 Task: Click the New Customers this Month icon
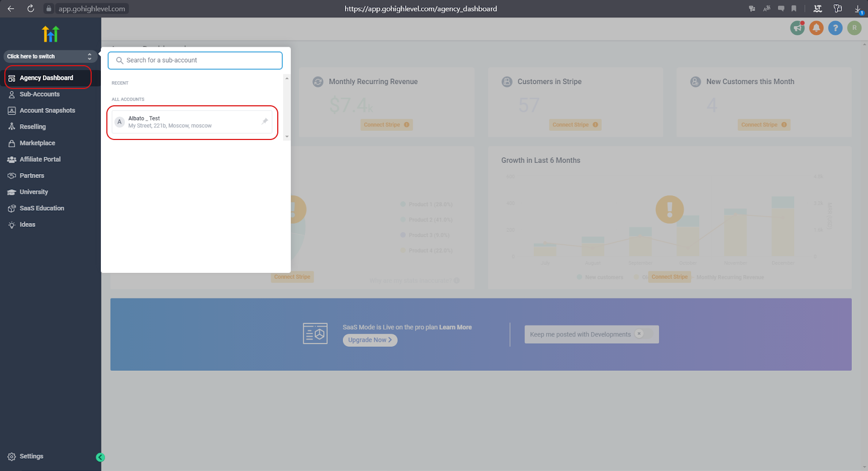695,82
